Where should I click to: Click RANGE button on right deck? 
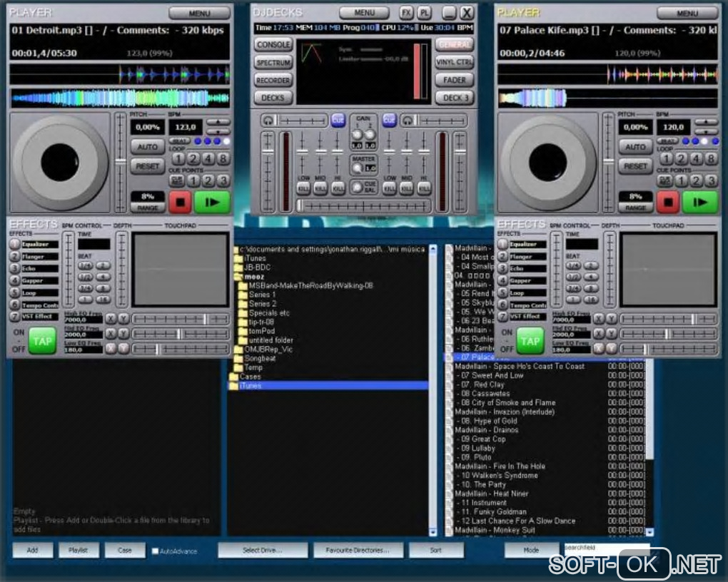[636, 208]
